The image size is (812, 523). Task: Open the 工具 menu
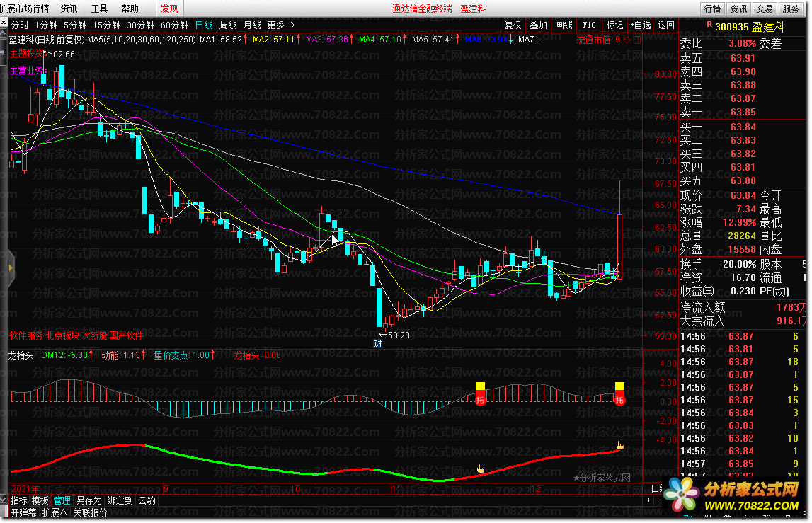click(99, 8)
